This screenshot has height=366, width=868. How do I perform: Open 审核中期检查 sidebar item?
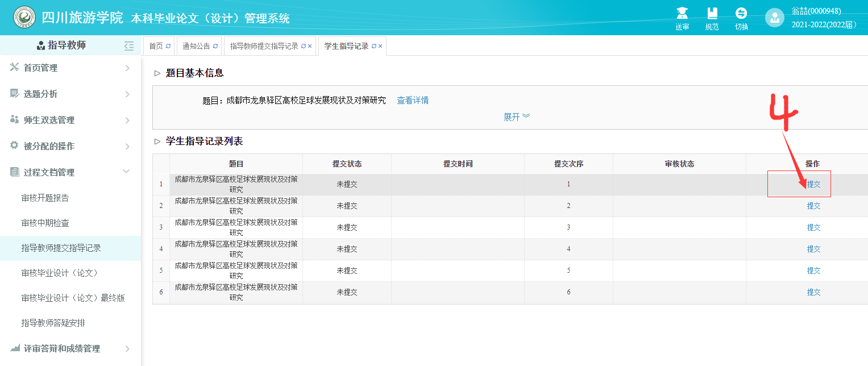click(45, 223)
